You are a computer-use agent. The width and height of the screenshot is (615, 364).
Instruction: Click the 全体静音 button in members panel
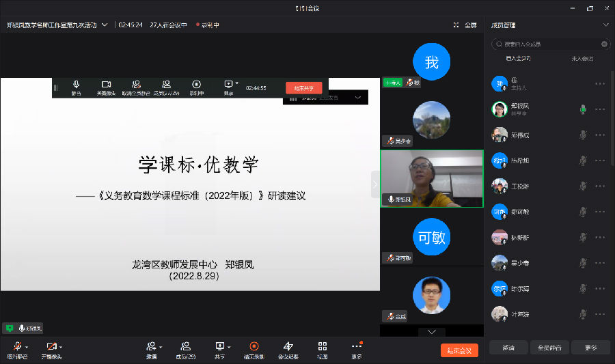coord(549,348)
